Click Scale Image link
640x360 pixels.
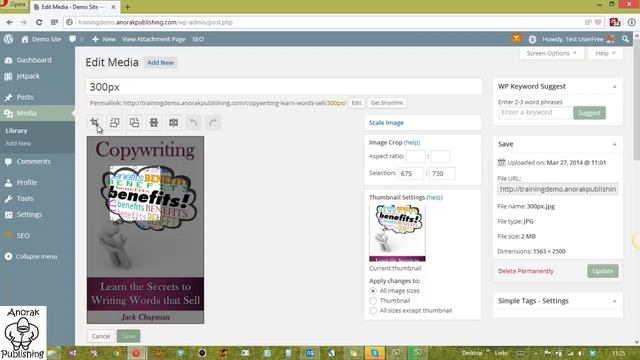coord(386,123)
